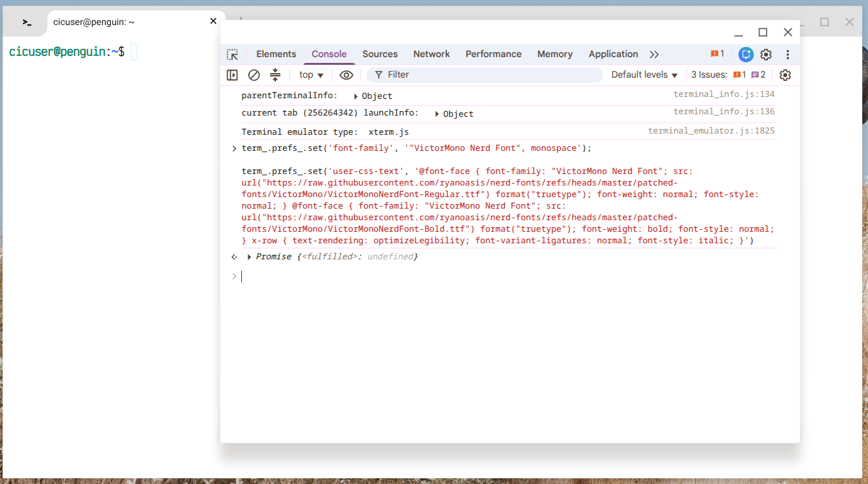This screenshot has width=868, height=484.
Task: Open the DevTools three-dot customize menu
Action: click(788, 55)
